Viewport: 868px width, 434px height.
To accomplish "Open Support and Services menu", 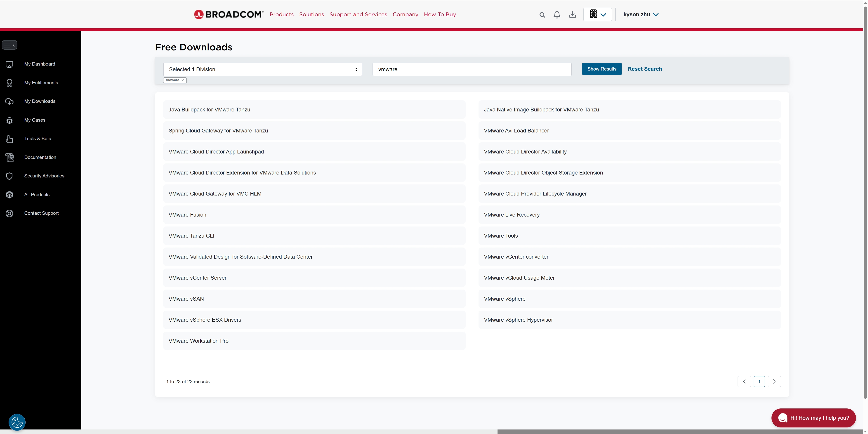I will coord(358,14).
